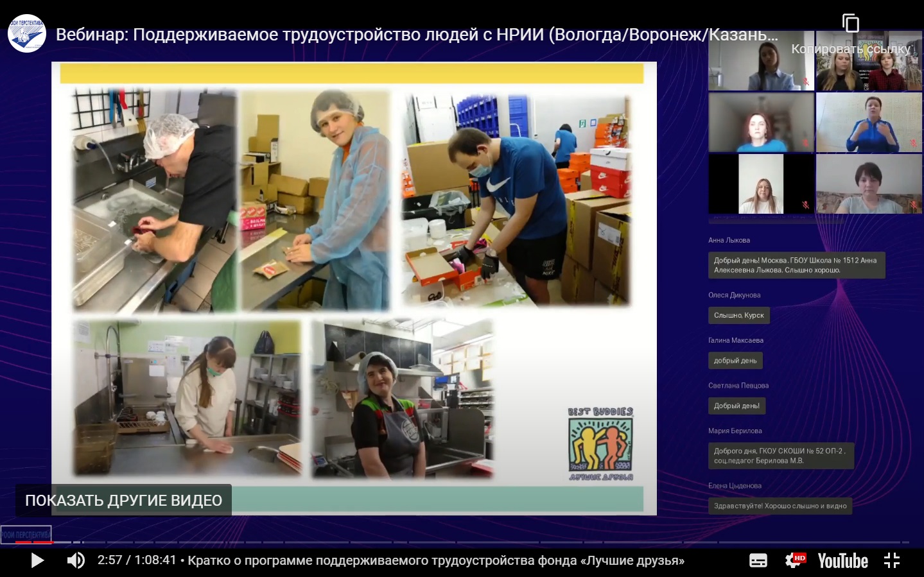Expand the chapter title "Кратко о программе"

(436, 560)
